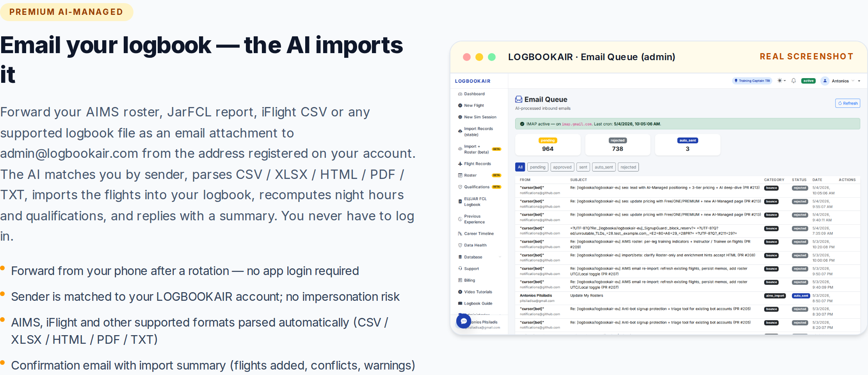Viewport: 868px width, 375px height.
Task: Click the subject mentioning PR #209
Action: 660,245
